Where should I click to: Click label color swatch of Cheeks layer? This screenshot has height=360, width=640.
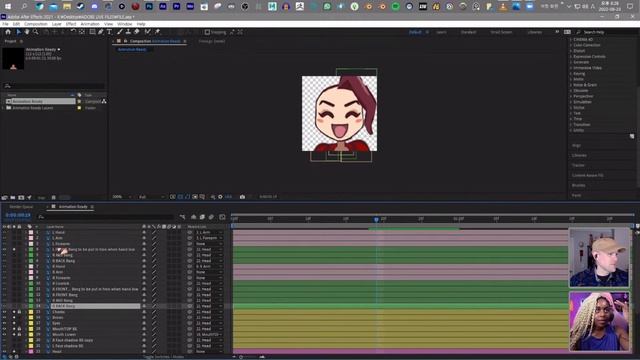coord(31,312)
